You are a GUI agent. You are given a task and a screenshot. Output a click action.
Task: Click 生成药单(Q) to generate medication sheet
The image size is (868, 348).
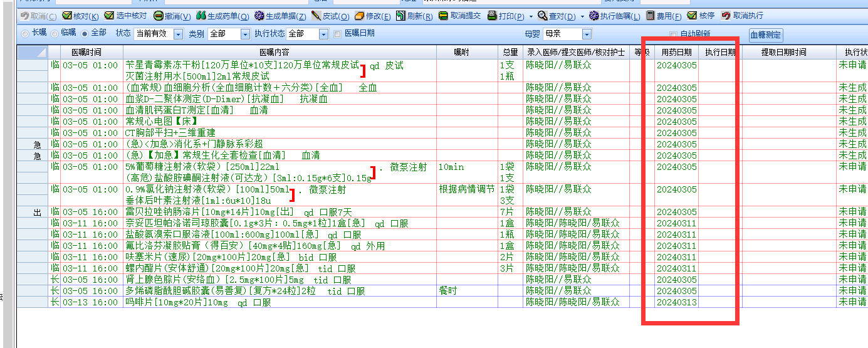222,16
